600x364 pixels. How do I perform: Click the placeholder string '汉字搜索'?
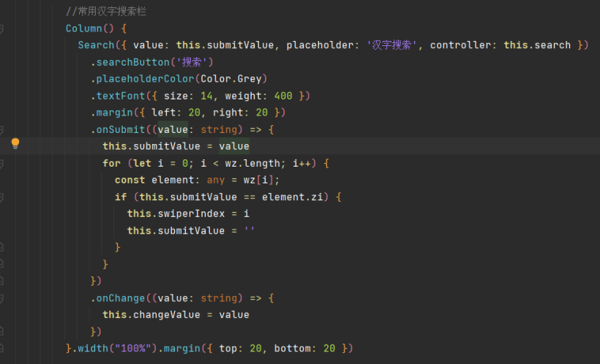click(x=391, y=45)
